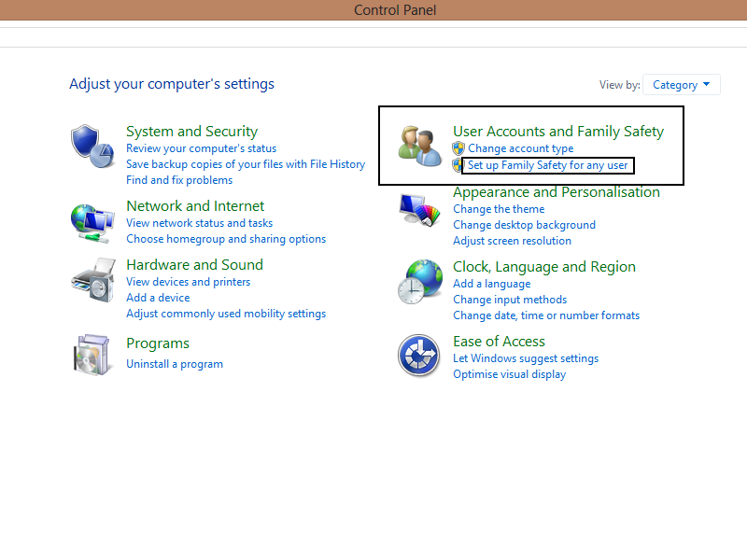747x560 pixels.
Task: Select Add a language
Action: (x=492, y=284)
